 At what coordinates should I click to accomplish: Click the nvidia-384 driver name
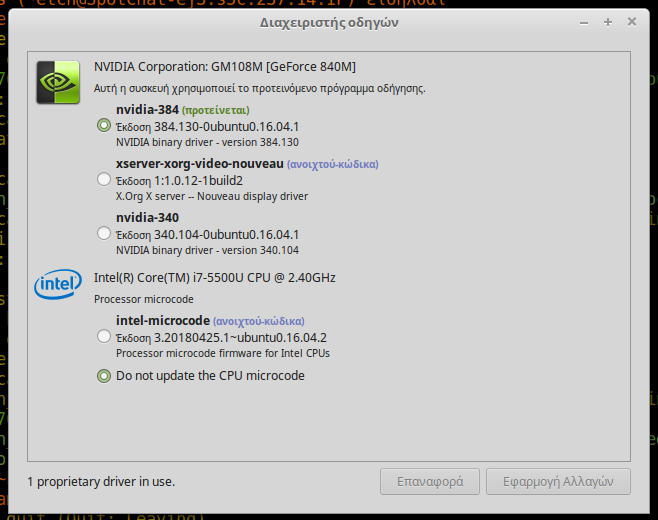point(147,110)
